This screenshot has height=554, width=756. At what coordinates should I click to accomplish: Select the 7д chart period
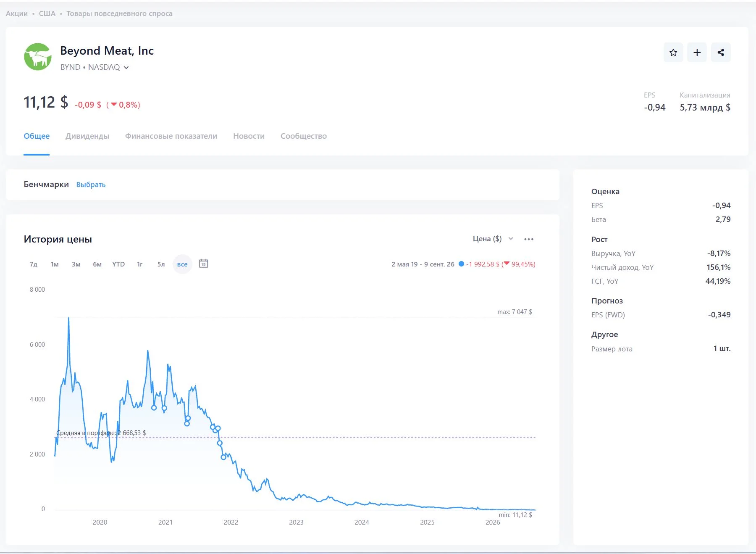[34, 264]
